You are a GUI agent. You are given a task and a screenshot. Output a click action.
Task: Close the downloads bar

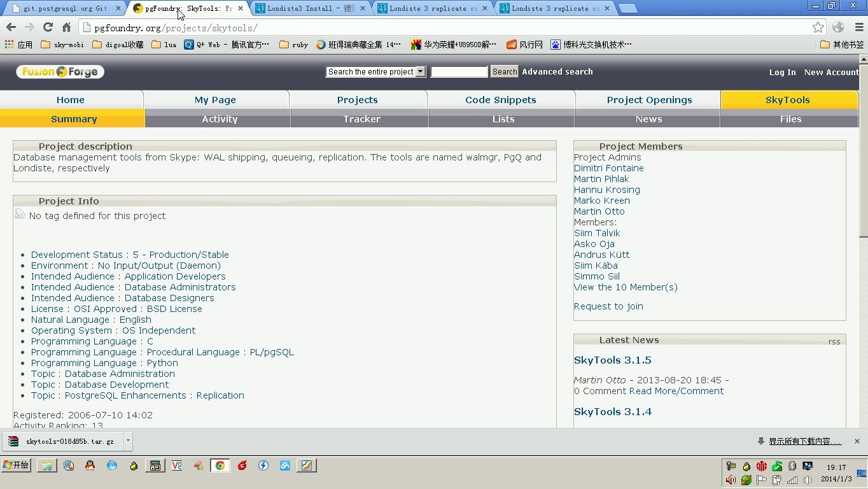click(x=857, y=441)
